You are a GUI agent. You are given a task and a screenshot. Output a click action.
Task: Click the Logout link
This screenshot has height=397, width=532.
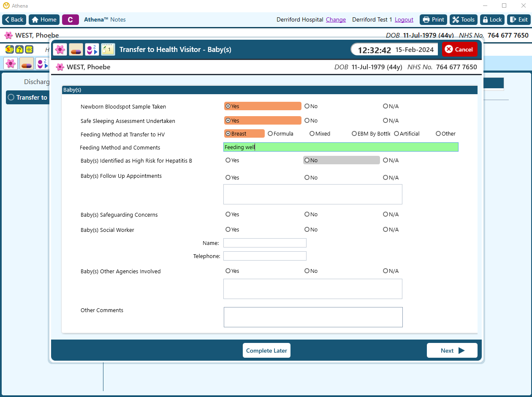(404, 19)
